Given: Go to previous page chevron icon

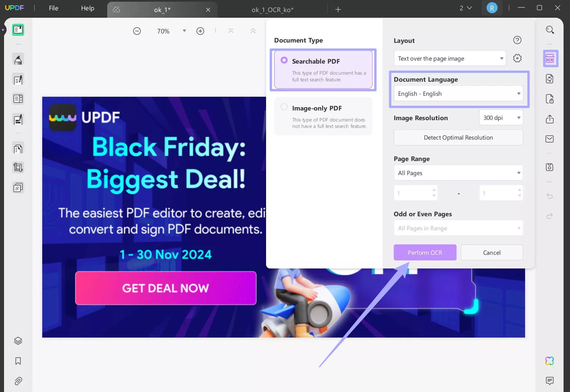Looking at the screenshot, I should pyautogui.click(x=253, y=31).
